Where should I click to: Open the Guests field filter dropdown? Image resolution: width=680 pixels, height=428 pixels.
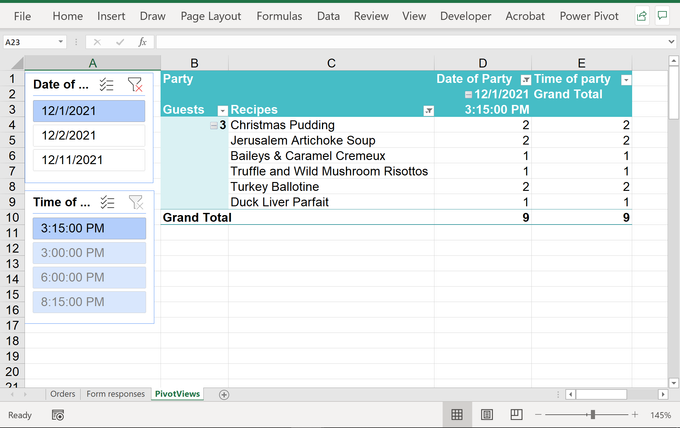point(222,111)
